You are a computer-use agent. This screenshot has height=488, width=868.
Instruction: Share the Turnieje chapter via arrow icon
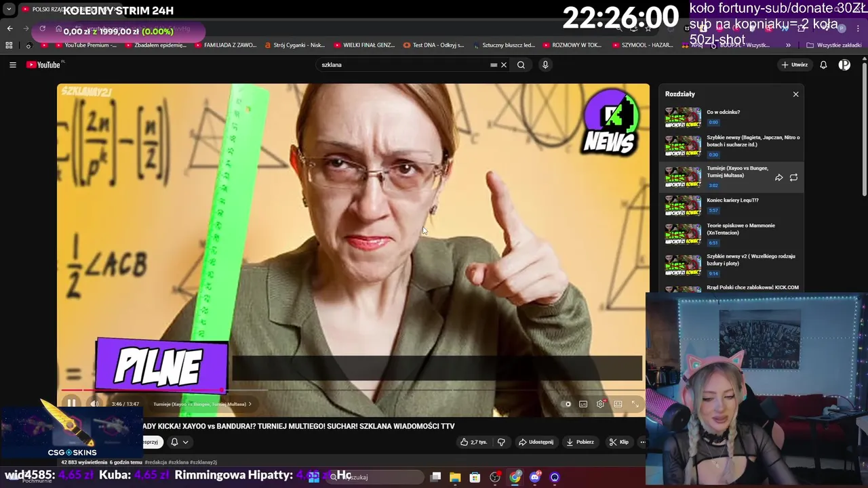779,178
